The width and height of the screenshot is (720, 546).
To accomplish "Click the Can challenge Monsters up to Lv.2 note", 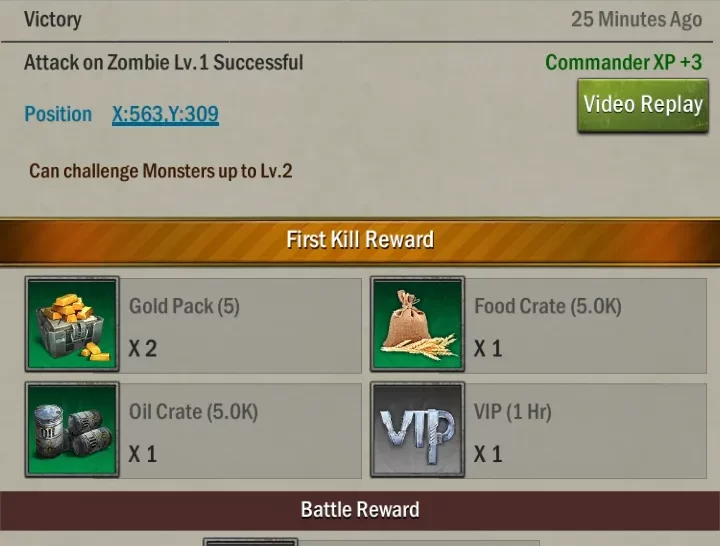I will (x=161, y=171).
